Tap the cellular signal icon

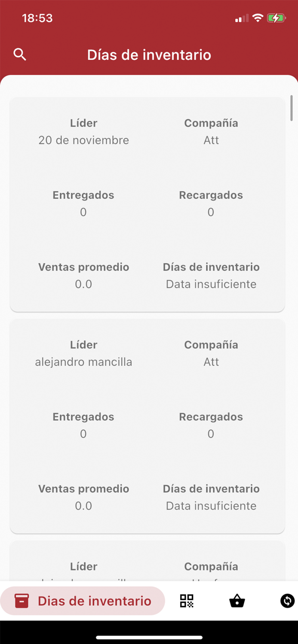click(241, 18)
